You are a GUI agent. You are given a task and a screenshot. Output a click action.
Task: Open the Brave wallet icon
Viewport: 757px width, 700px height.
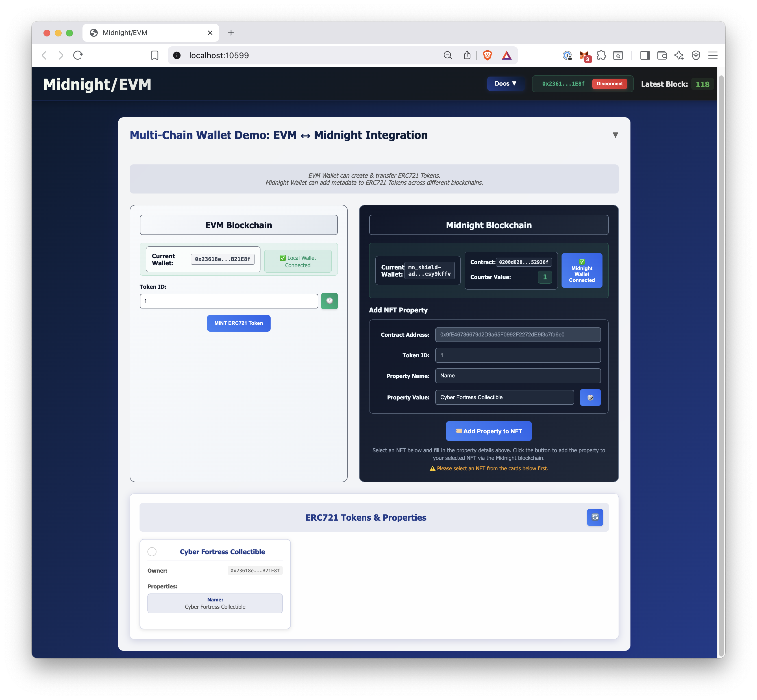[x=662, y=56]
